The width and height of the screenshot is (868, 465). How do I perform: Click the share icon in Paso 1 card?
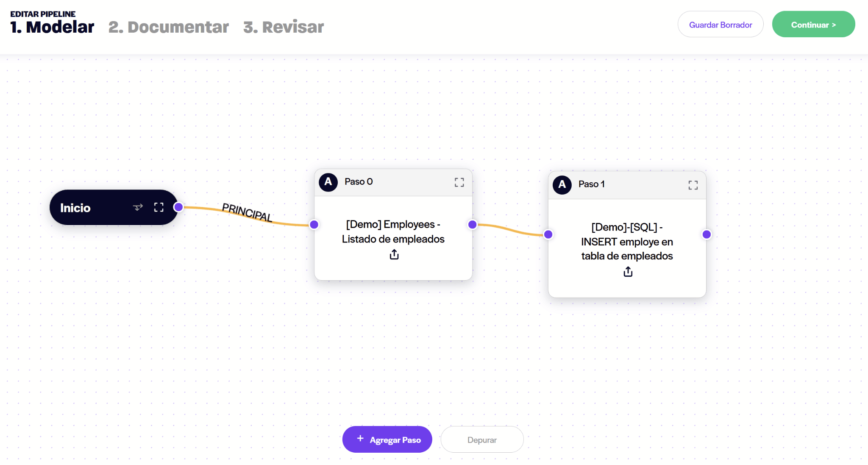click(x=628, y=271)
